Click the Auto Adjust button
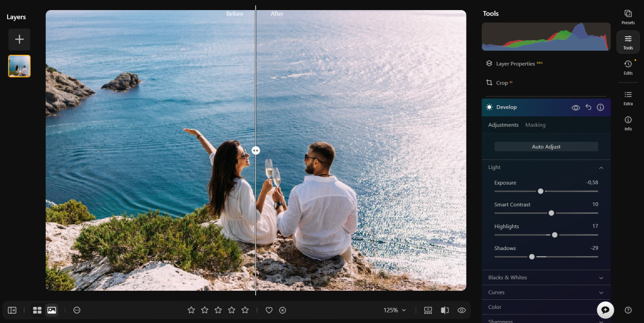This screenshot has height=323, width=644. tap(546, 146)
